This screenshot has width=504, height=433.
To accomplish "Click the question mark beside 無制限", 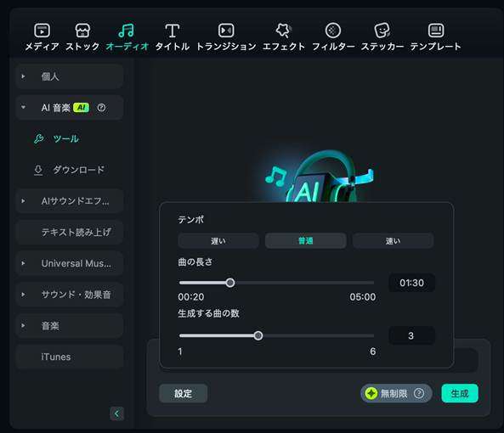I will click(419, 393).
